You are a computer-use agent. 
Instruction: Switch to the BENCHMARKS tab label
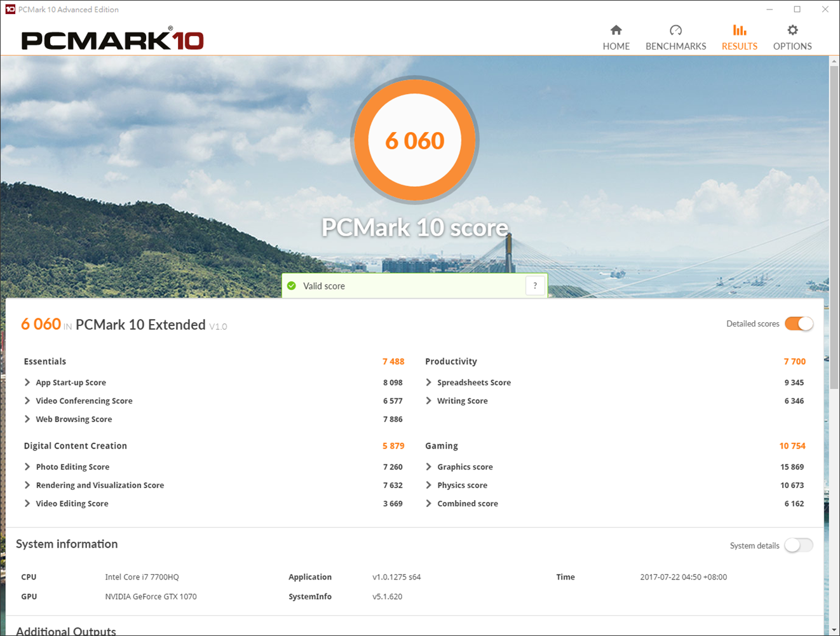(x=675, y=46)
